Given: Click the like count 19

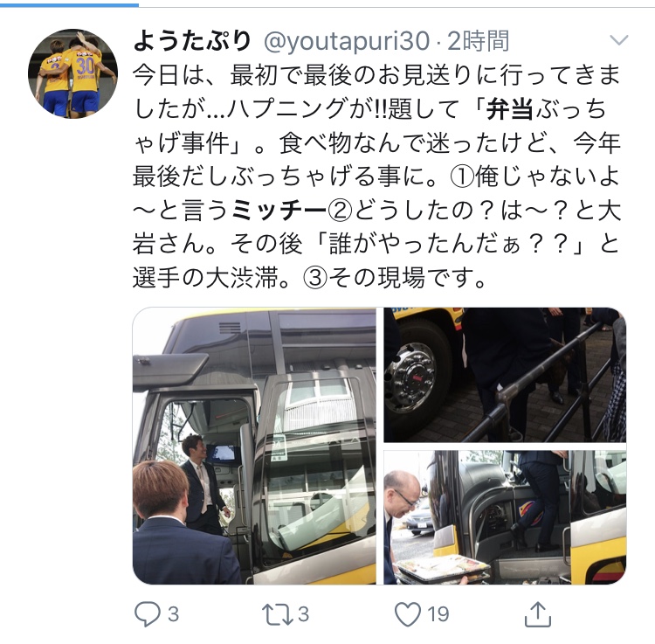Looking at the screenshot, I should [x=438, y=614].
